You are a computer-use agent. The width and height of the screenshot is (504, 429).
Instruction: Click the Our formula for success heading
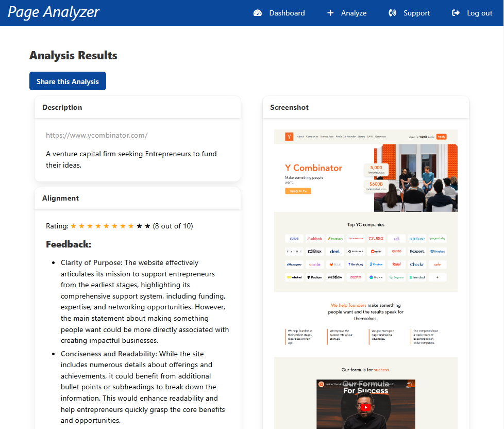tap(366, 370)
